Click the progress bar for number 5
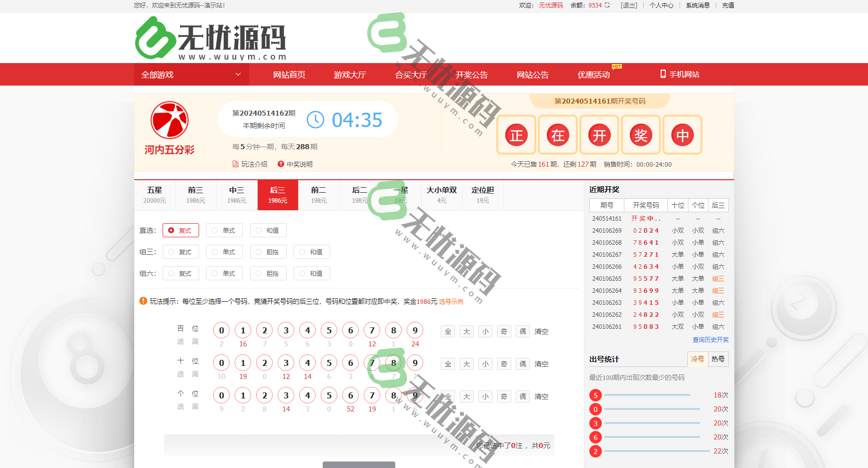 pos(647,394)
